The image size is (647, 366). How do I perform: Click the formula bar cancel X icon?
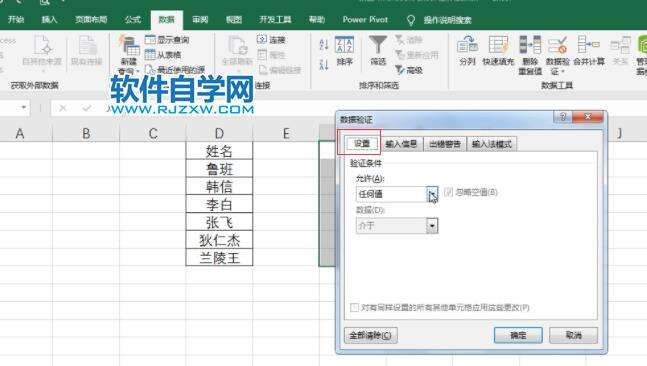coord(63,108)
